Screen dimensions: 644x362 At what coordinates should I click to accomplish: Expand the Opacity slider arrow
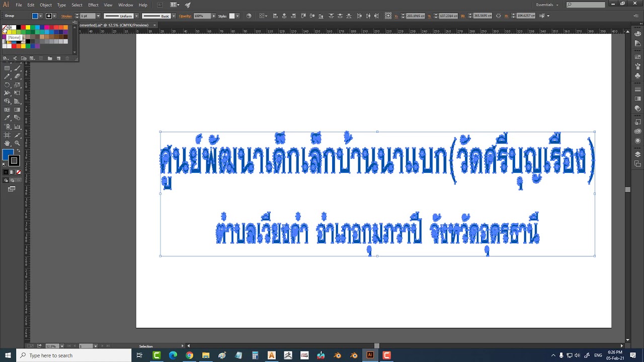214,16
